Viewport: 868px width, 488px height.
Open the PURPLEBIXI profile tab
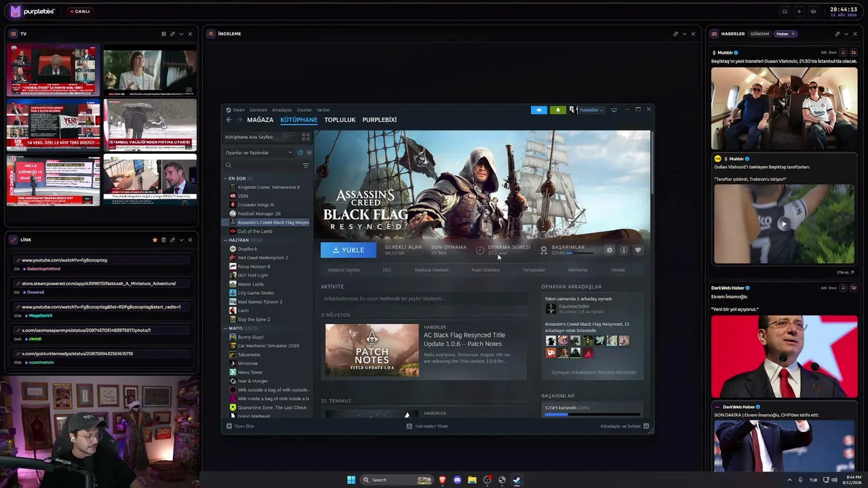380,120
